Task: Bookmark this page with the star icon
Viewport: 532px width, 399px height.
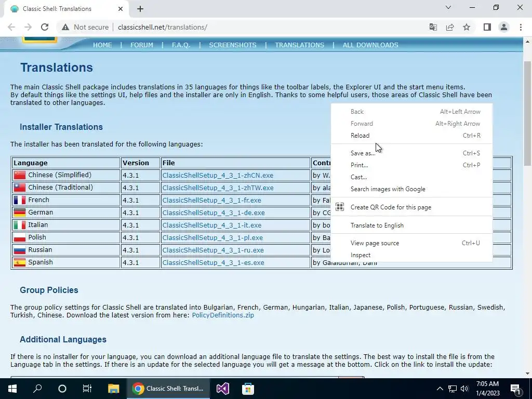Action: [467, 27]
